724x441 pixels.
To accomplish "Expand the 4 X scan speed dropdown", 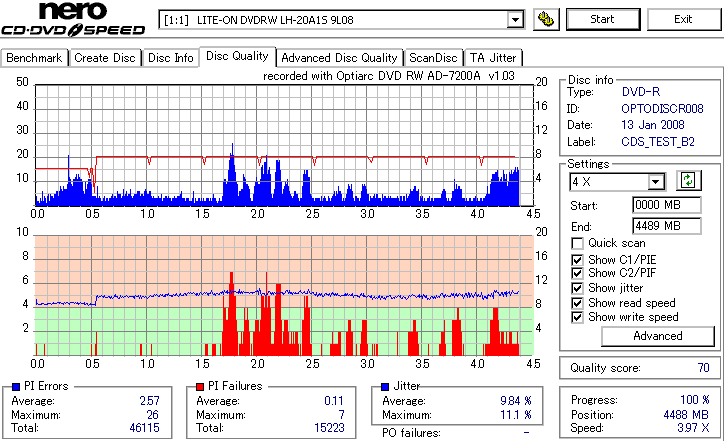I will tap(655, 182).
